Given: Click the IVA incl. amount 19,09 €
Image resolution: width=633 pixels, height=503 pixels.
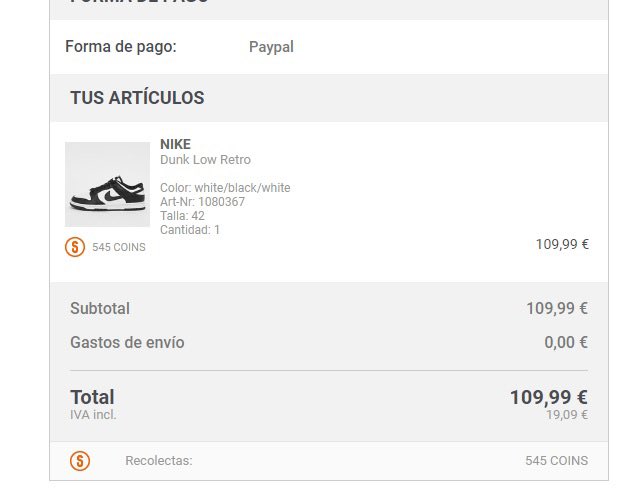Looking at the screenshot, I should click(567, 415).
